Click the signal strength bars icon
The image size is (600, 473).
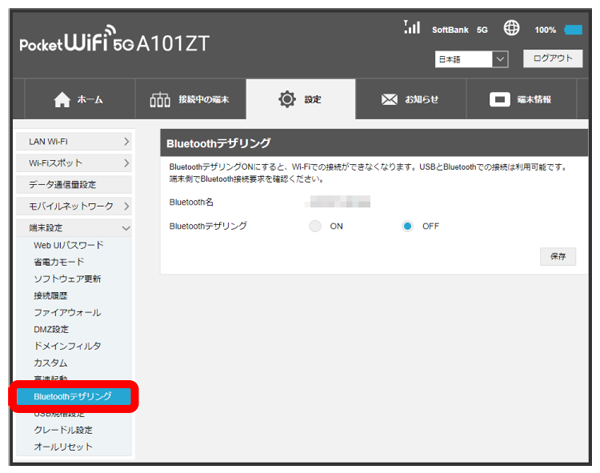tap(410, 29)
